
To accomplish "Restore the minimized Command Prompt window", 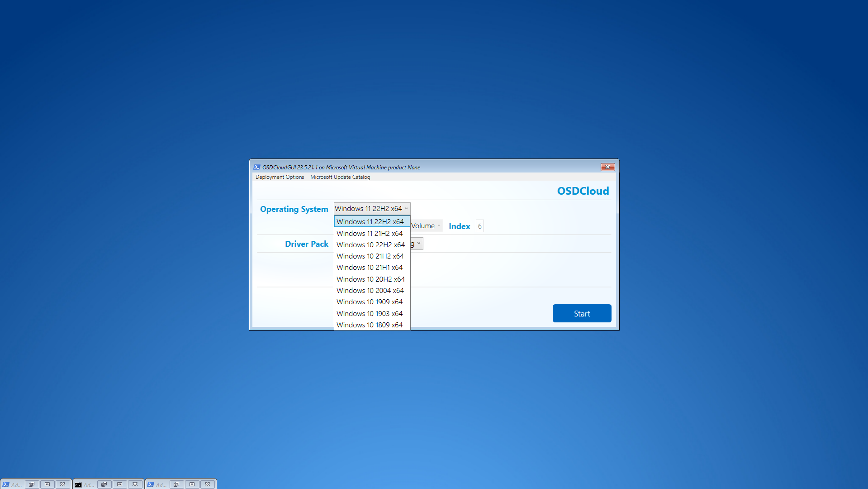I will point(104,484).
